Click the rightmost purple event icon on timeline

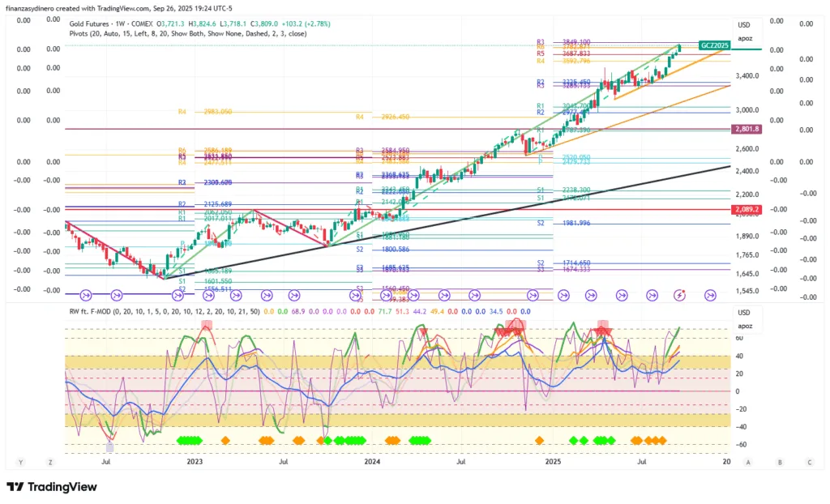pyautogui.click(x=711, y=296)
